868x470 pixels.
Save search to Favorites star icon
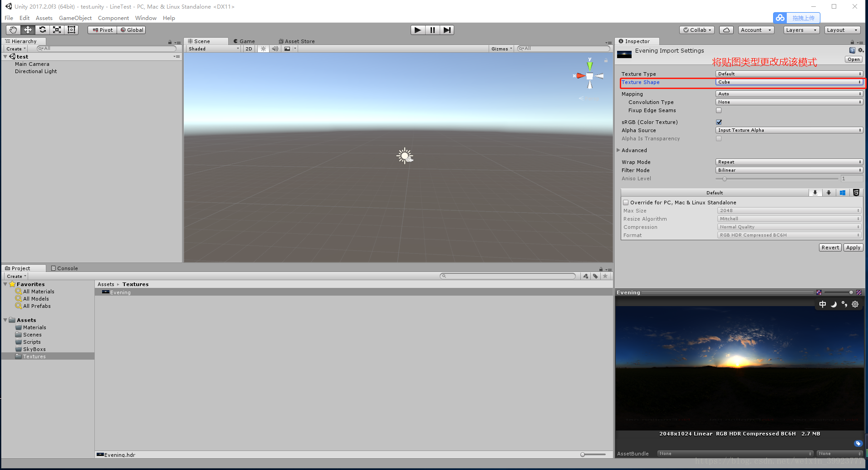tap(605, 276)
